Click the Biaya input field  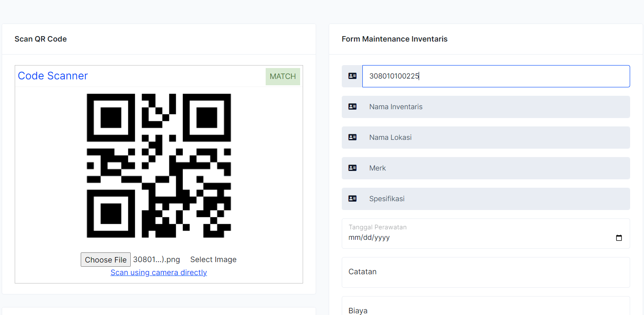coord(486,306)
